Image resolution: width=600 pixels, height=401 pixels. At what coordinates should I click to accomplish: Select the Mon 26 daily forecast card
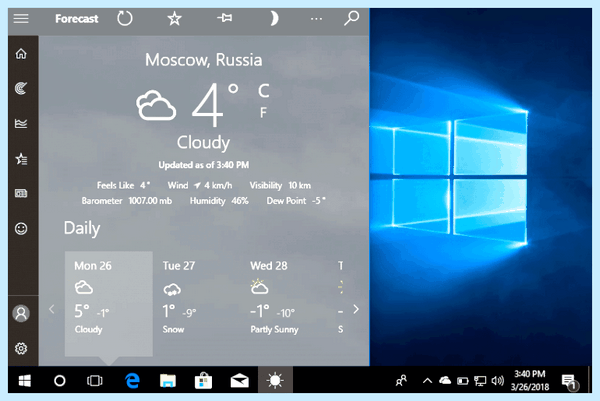point(109,304)
